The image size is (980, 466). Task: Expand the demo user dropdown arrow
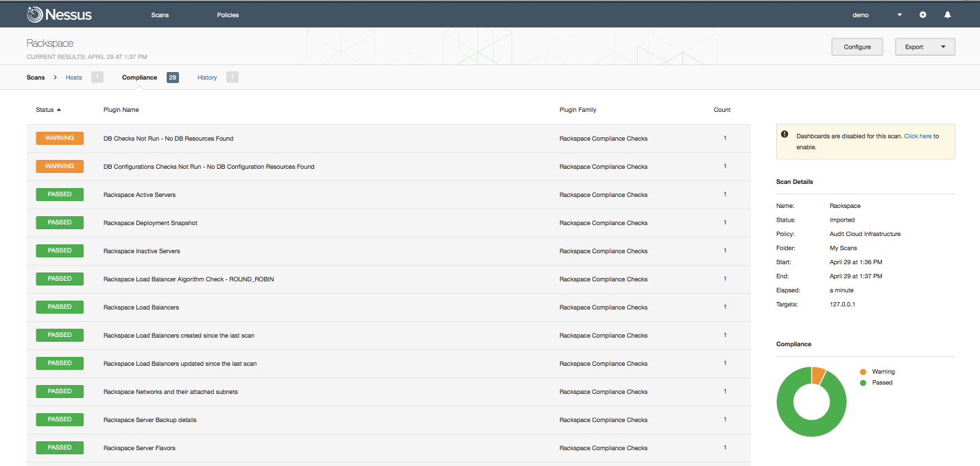[x=900, y=15]
